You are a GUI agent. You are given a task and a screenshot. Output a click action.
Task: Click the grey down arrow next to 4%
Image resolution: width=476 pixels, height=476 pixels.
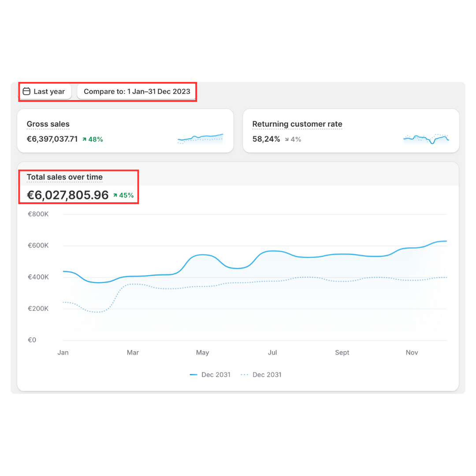pos(286,139)
